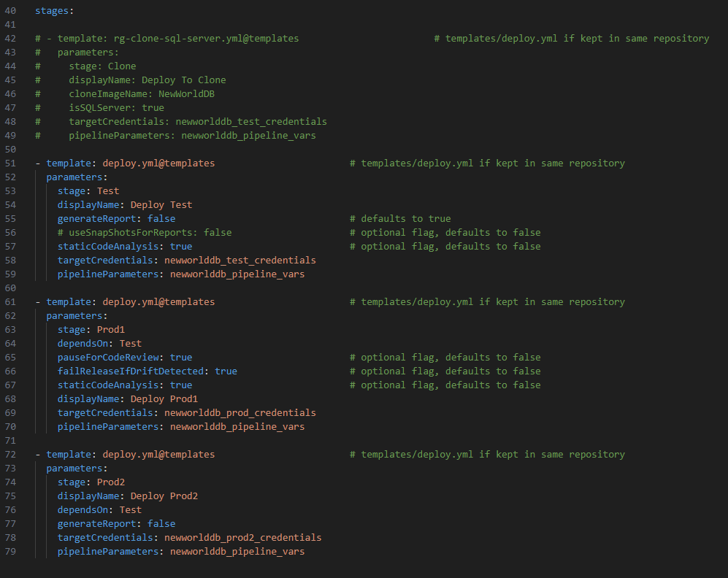This screenshot has height=578, width=728.
Task: Click newworlddb_prod_credentials value
Action: tap(240, 413)
